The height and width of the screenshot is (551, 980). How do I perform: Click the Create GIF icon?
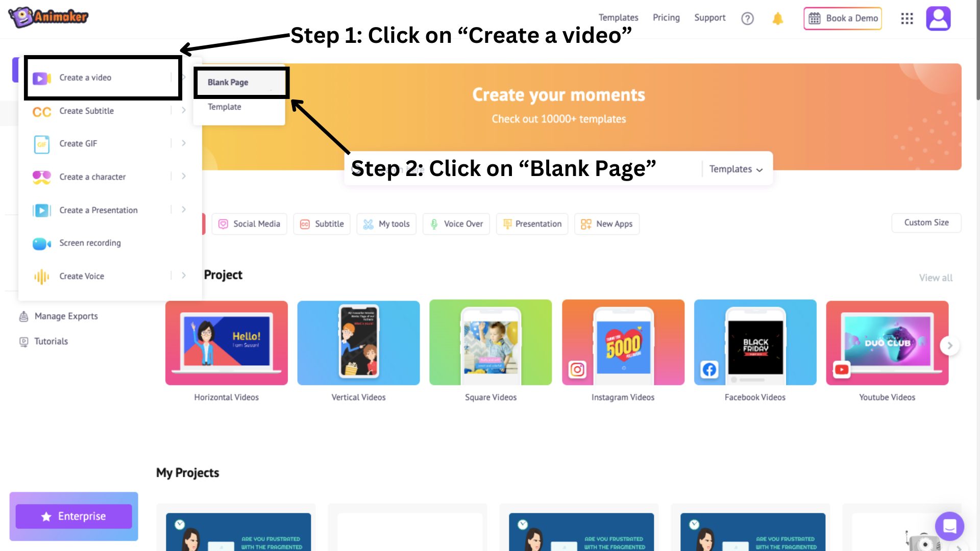42,143
